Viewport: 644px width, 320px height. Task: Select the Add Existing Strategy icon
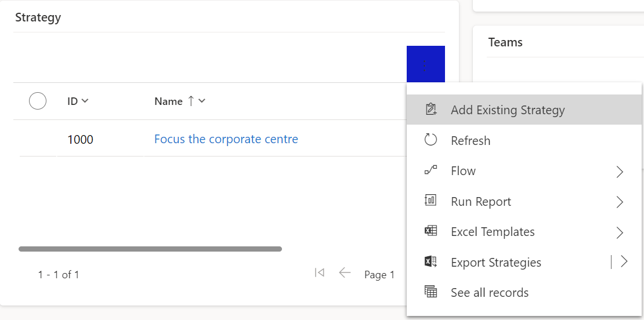tap(430, 110)
